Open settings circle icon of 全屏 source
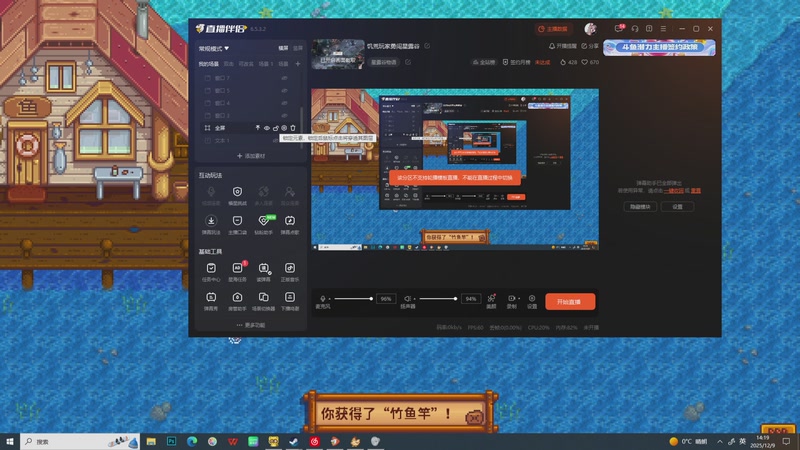This screenshot has width=800, height=450. [284, 128]
